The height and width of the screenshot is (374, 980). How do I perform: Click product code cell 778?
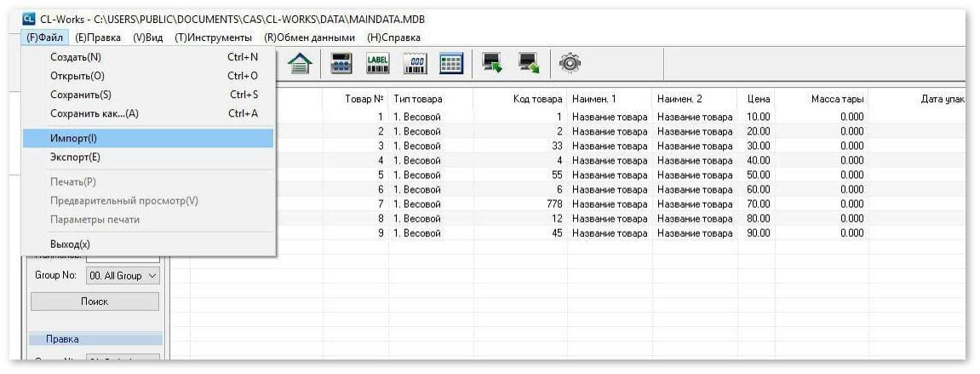(x=520, y=204)
